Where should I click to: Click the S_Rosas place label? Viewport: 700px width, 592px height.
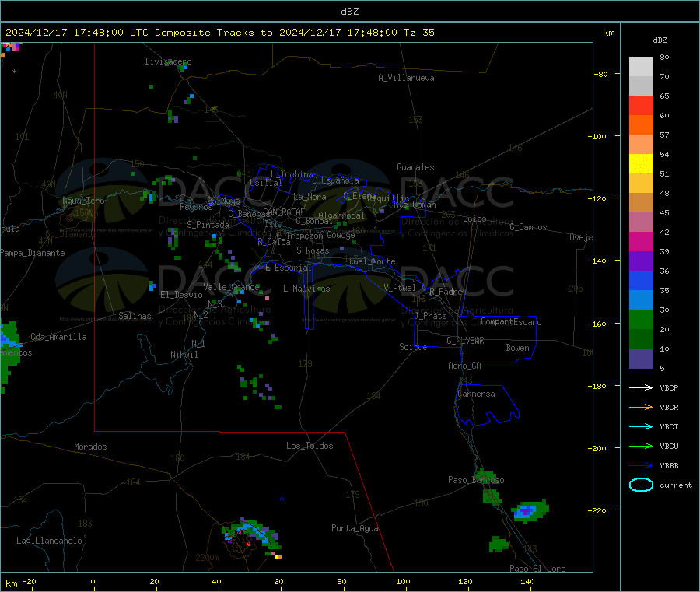[313, 250]
